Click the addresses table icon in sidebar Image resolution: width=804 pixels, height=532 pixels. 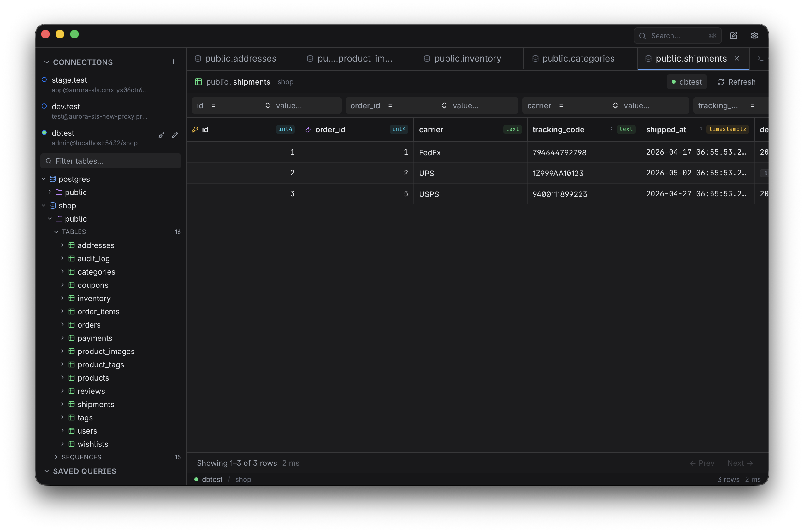tap(72, 245)
